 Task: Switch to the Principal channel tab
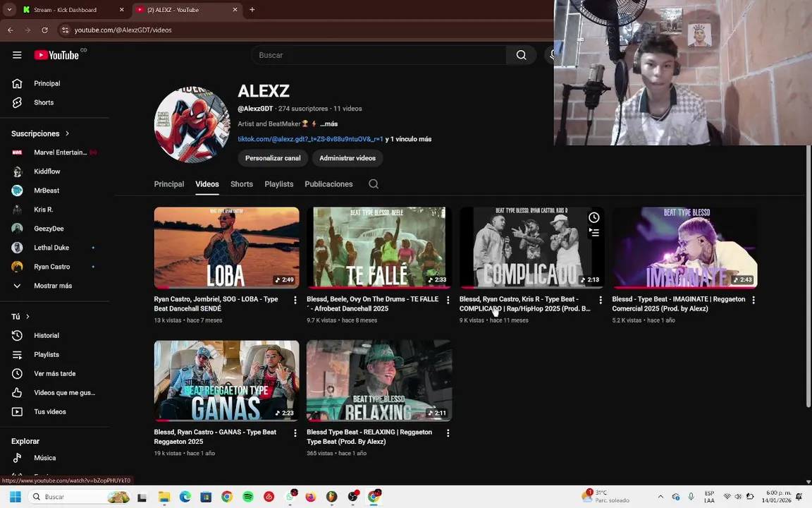(169, 184)
